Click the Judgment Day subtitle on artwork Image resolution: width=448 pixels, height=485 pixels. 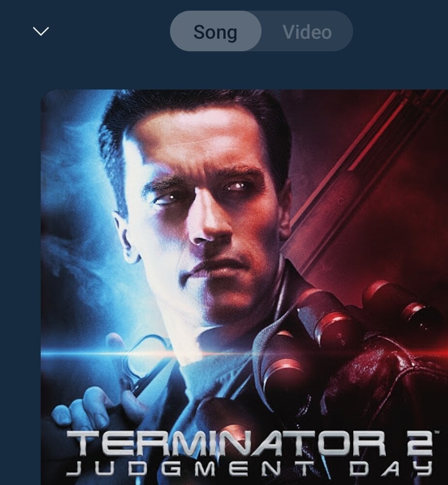point(250,468)
